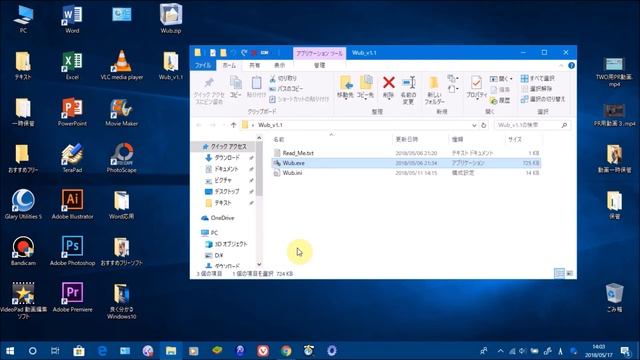The width and height of the screenshot is (640, 360).
Task: Create a New folder from the ribbon
Action: (434, 90)
